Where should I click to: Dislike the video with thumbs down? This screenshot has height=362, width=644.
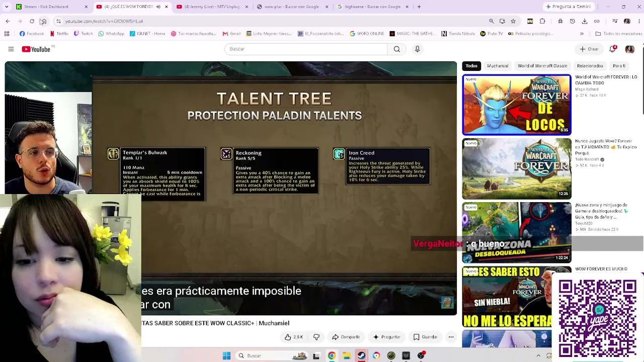click(x=316, y=337)
